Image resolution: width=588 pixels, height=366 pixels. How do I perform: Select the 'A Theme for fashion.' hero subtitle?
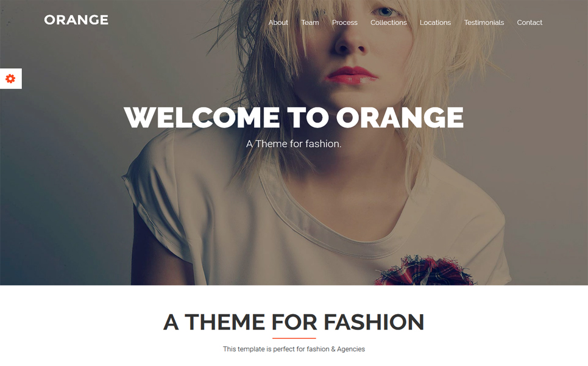coord(294,144)
